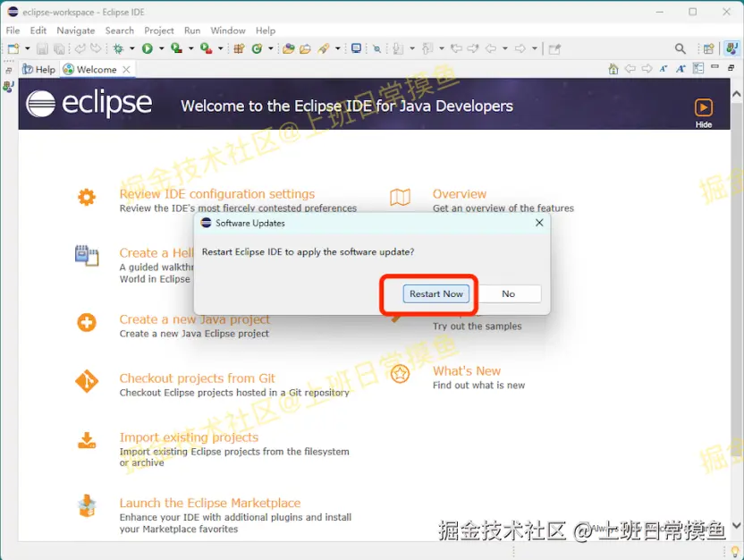Click the Next Annotation icon

(398, 48)
